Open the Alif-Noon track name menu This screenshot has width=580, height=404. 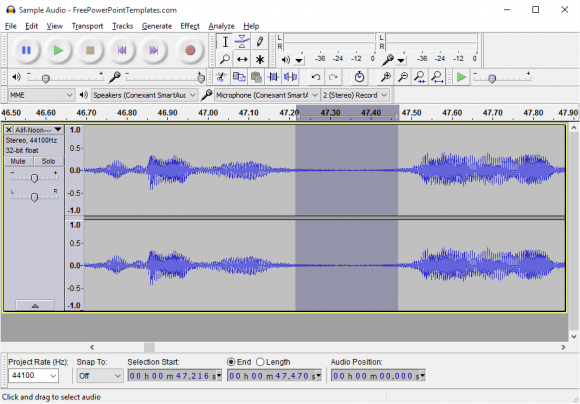coord(38,130)
